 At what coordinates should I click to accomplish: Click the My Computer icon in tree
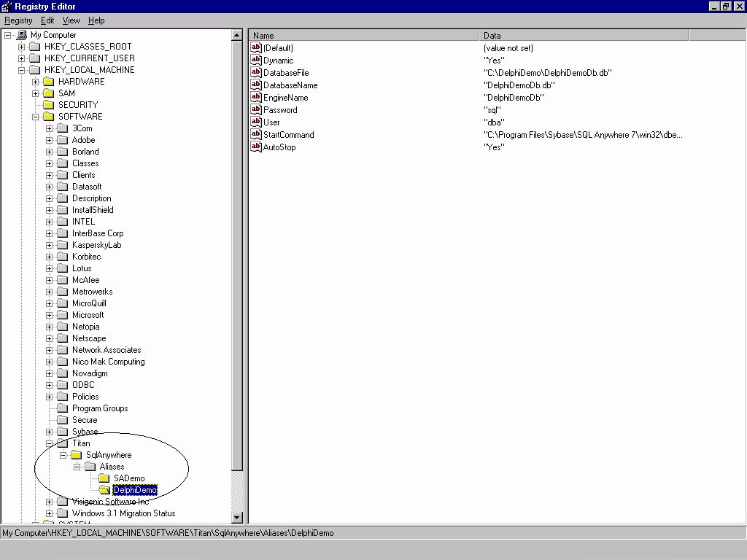click(22, 35)
